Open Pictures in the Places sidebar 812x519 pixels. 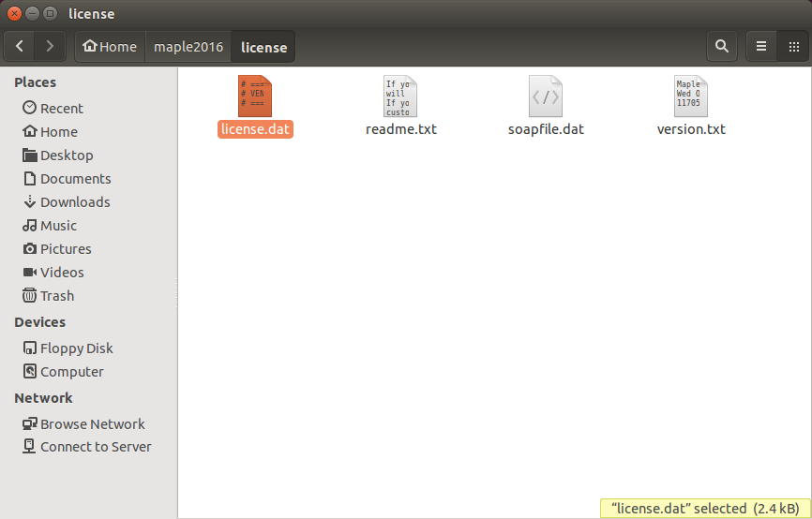pos(66,249)
